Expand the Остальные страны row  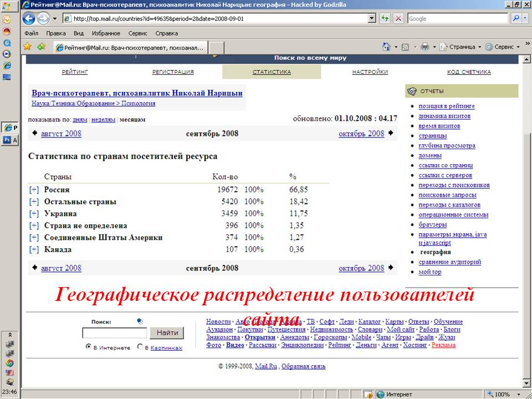(x=34, y=202)
